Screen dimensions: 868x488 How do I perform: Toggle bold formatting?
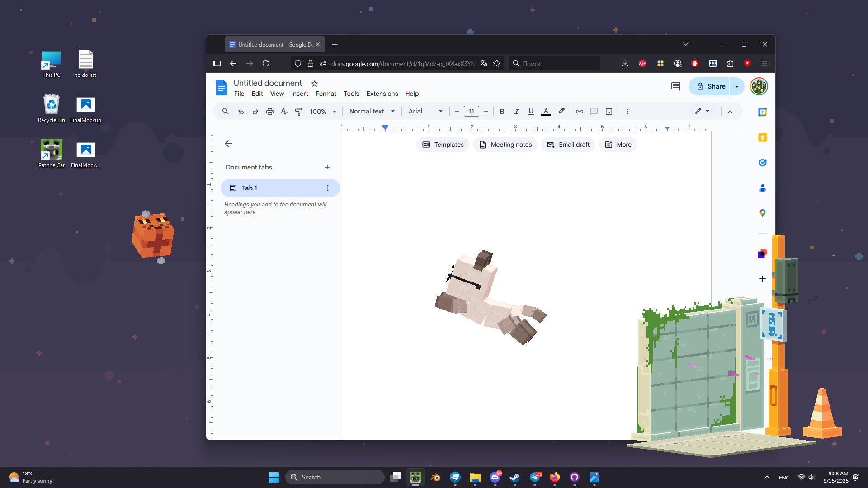click(502, 111)
